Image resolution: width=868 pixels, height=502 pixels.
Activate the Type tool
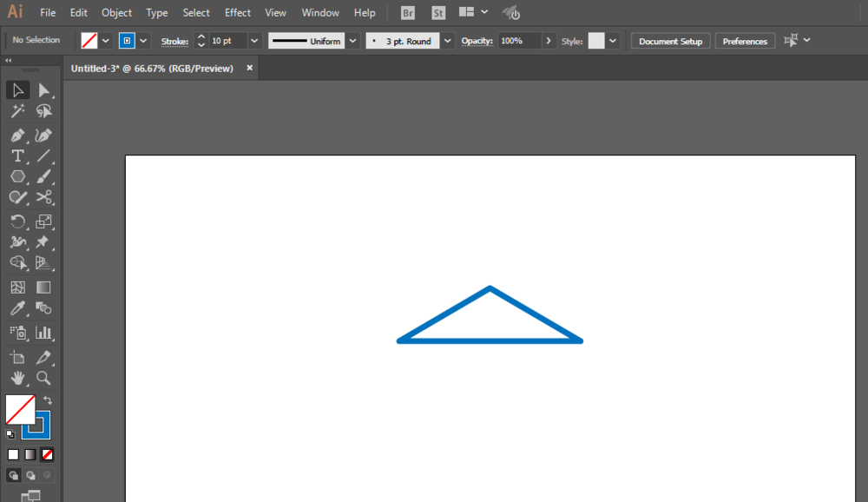[x=17, y=156]
